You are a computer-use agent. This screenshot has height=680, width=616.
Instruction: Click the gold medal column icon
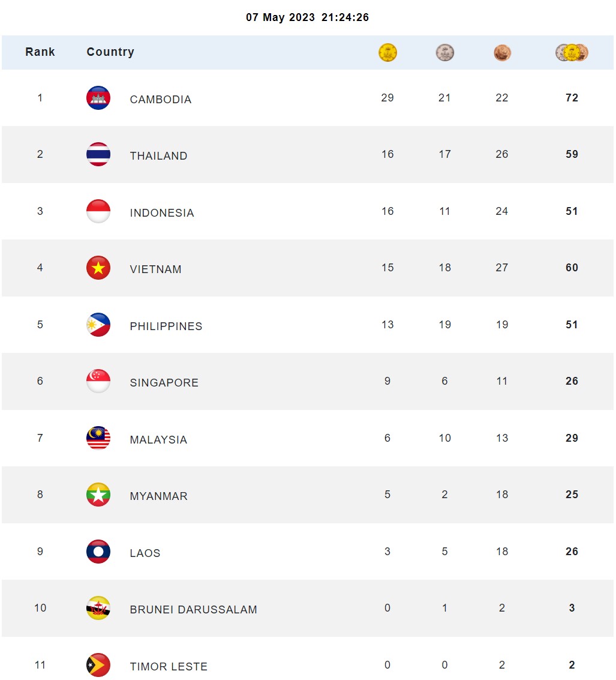(x=387, y=52)
